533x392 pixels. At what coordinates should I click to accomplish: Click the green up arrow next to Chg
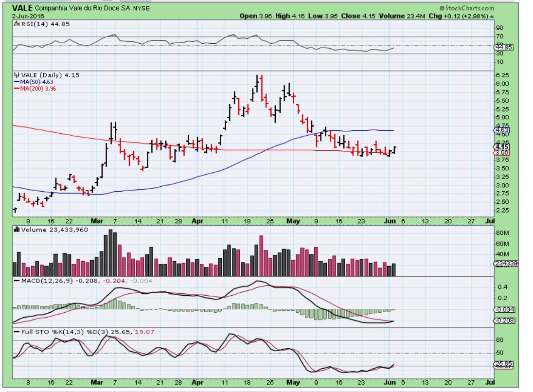tap(492, 17)
